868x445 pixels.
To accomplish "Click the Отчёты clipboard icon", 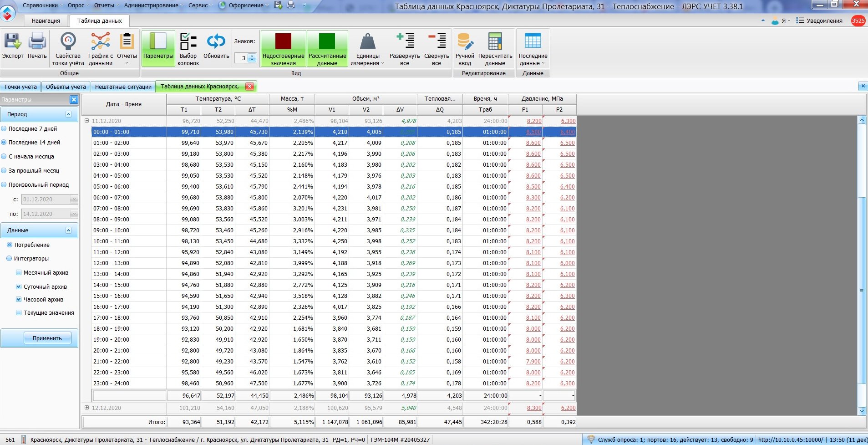I will click(x=127, y=41).
